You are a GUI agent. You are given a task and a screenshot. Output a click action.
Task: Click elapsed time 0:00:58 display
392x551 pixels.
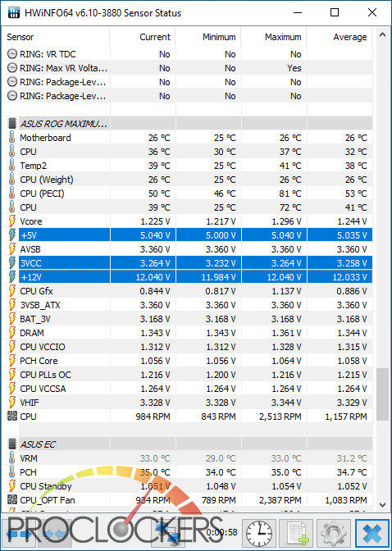pyautogui.click(x=221, y=532)
